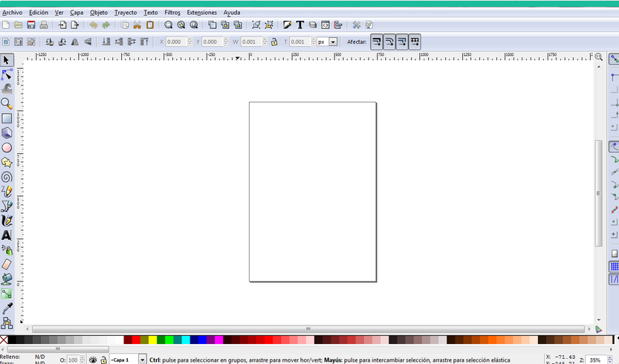The image size is (619, 364).
Task: Select the Rectangle drawing tool
Action: pyautogui.click(x=7, y=118)
